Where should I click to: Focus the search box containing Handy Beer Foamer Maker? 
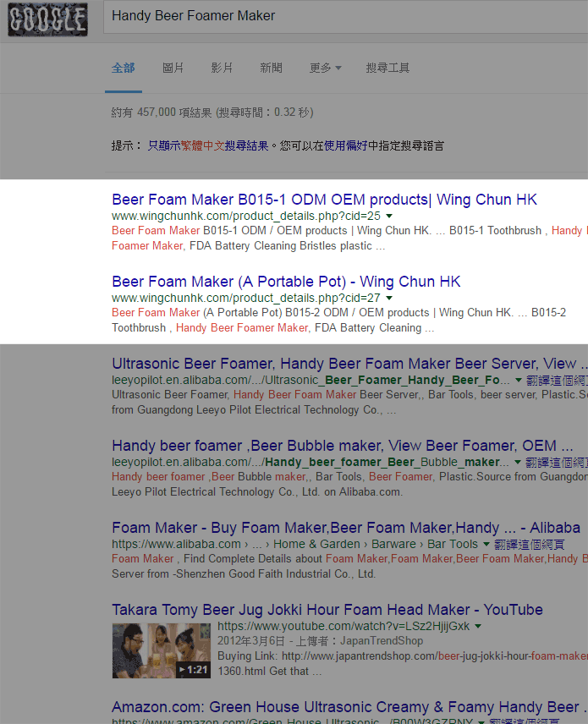(345, 16)
